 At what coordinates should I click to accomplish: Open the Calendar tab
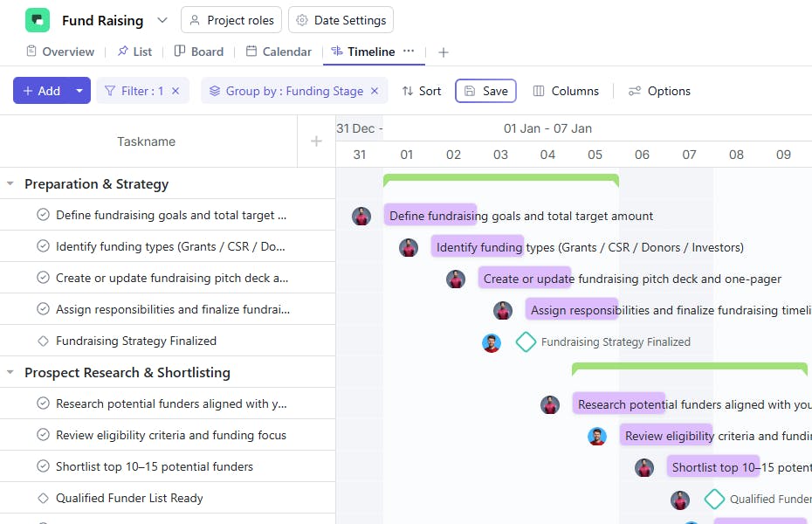279,52
